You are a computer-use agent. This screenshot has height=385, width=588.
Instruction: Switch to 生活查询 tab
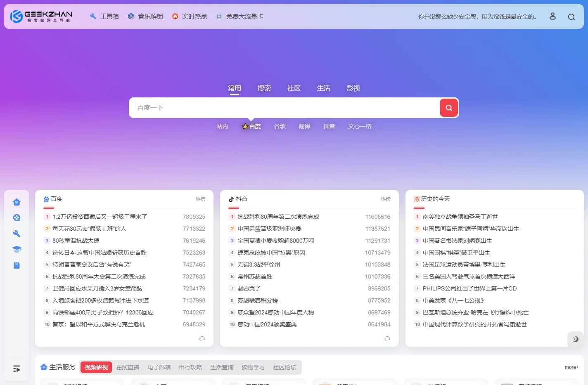coord(222,367)
